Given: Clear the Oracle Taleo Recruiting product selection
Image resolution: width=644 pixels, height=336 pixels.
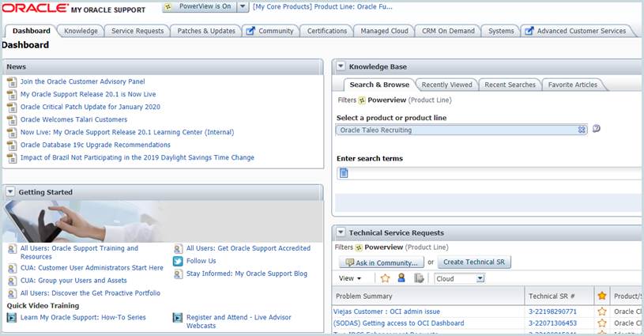Looking at the screenshot, I should 582,130.
